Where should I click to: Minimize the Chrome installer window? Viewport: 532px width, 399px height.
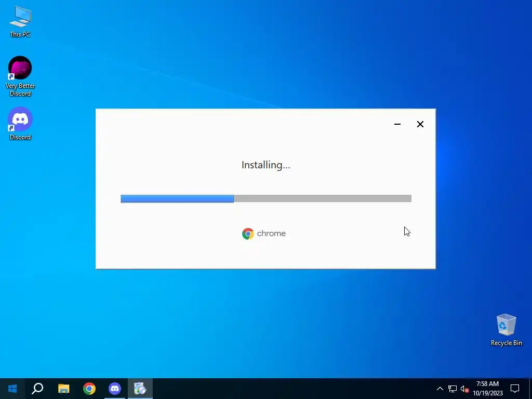pos(397,124)
